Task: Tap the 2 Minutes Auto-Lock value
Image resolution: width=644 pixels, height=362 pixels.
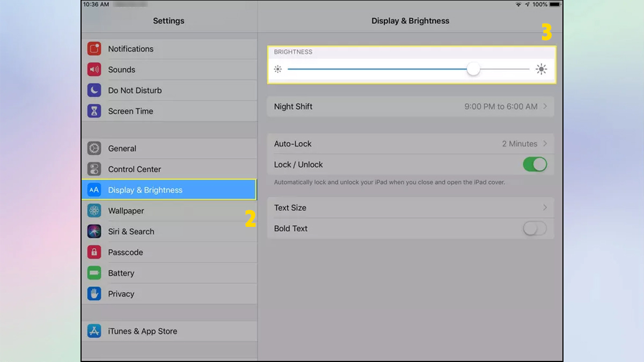Action: (519, 144)
